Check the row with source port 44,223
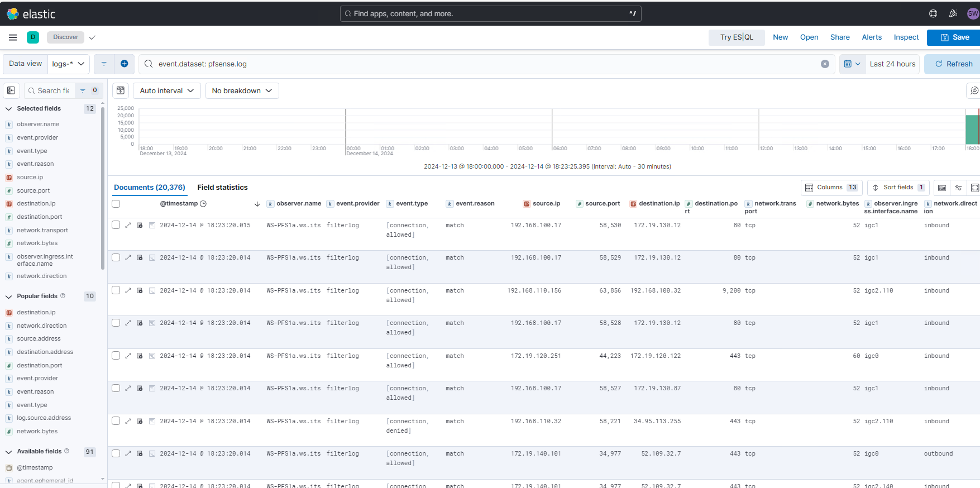This screenshot has height=488, width=980. [116, 356]
